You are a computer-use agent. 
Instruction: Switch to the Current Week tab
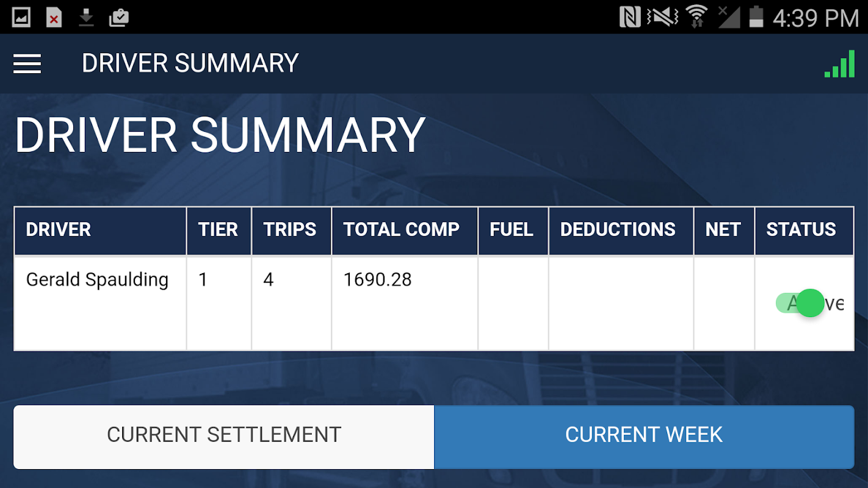pyautogui.click(x=644, y=436)
